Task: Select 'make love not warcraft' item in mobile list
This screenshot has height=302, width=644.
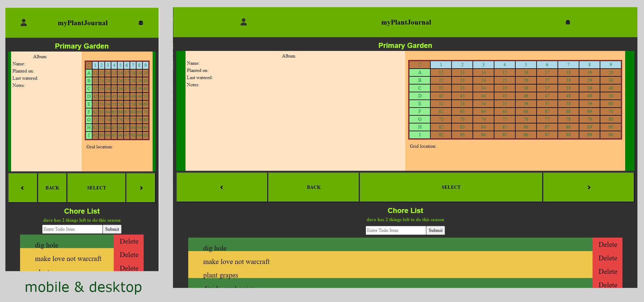Action: (67, 255)
